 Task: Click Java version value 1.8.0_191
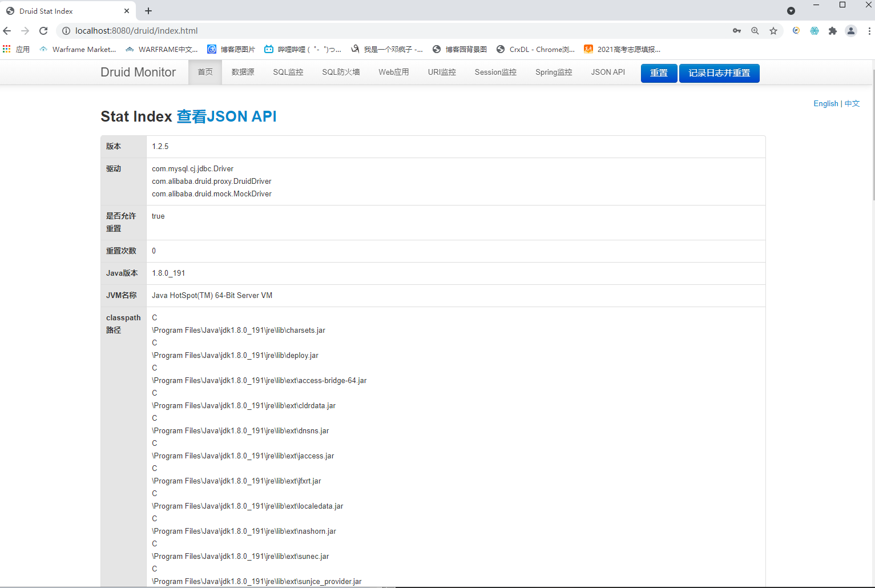168,273
